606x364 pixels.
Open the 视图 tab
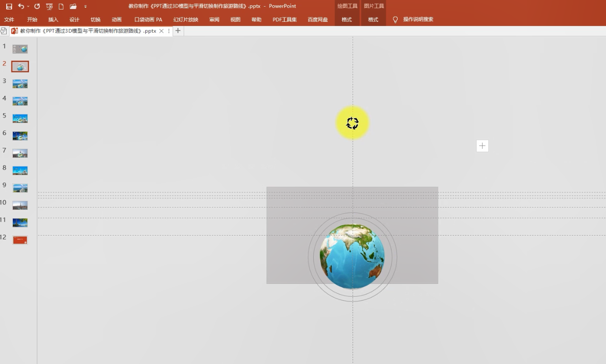[235, 19]
